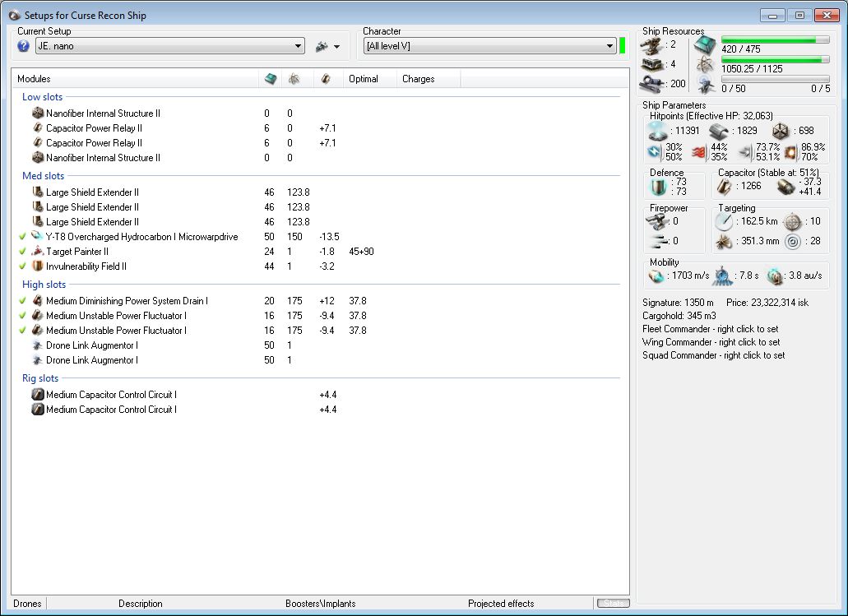Click the capacitor column header icon
The image size is (848, 616).
326,79
